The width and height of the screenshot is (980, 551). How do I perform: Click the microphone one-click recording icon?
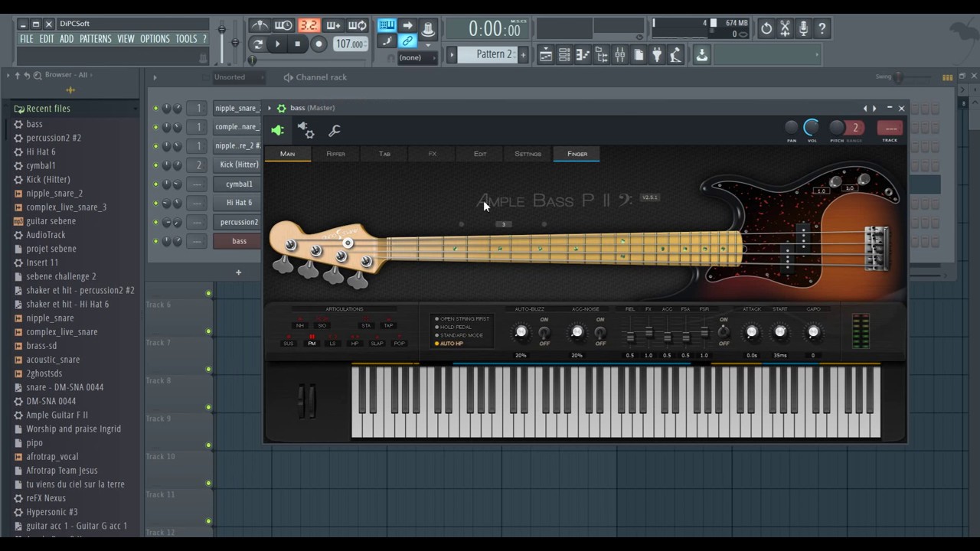click(x=803, y=28)
